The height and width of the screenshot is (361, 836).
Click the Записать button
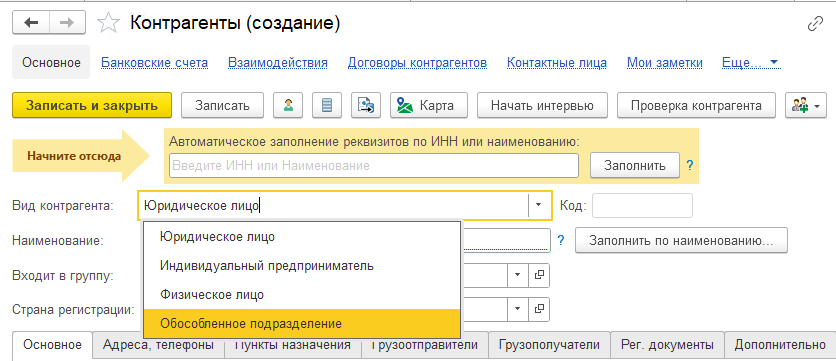222,106
